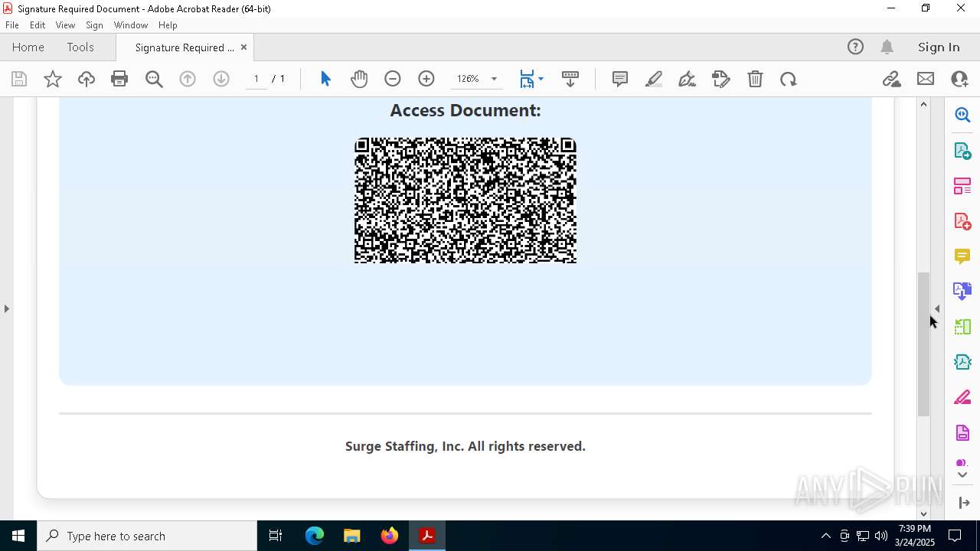Zoom out with minus icon
This screenshot has height=551, width=980.
(393, 79)
